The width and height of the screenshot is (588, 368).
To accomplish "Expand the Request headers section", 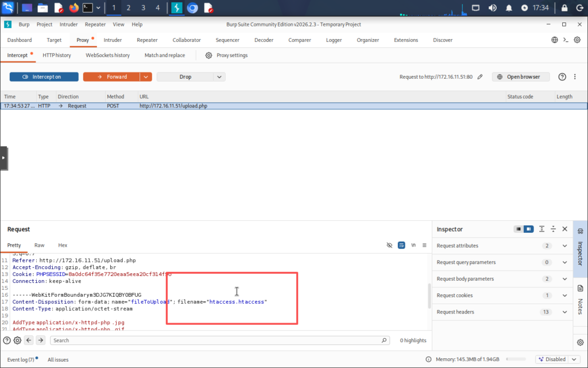I will 564,312.
